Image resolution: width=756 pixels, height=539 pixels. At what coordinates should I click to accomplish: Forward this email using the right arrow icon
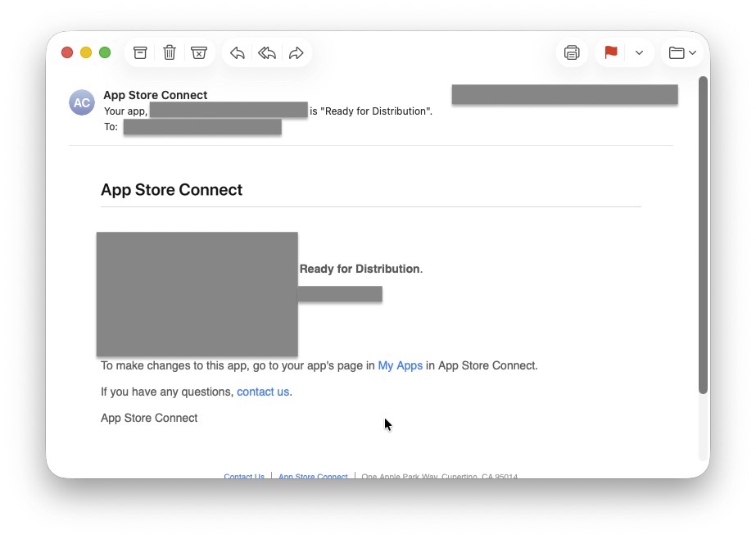tap(296, 52)
